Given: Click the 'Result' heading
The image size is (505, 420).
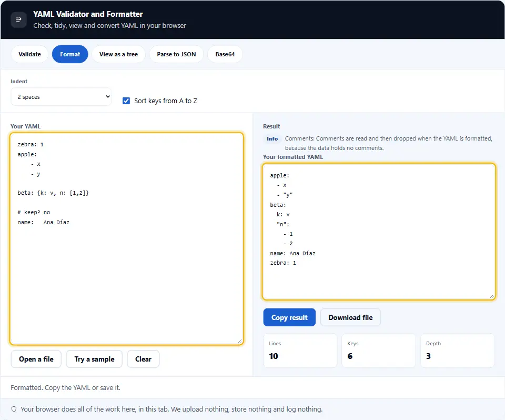Looking at the screenshot, I should 271,126.
